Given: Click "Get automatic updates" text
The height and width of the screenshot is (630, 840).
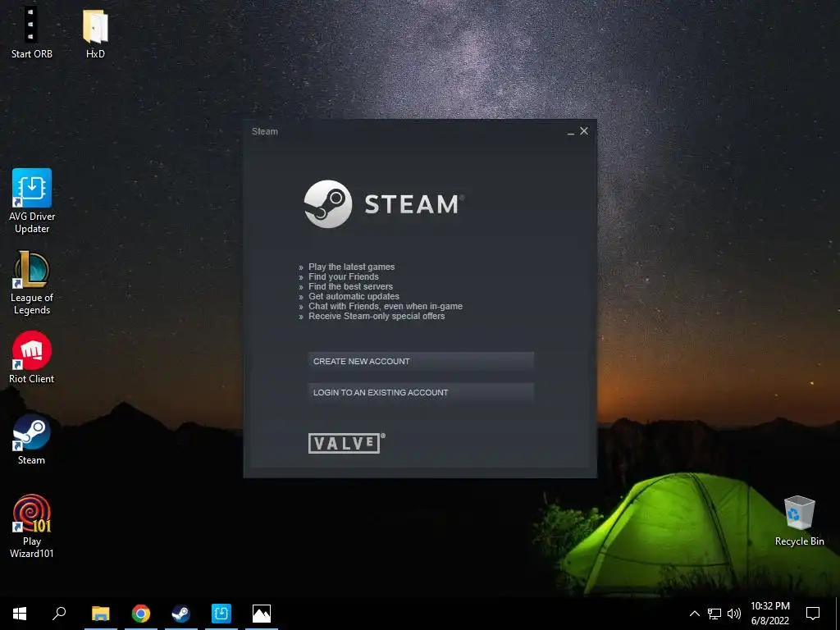Looking at the screenshot, I should tap(354, 296).
